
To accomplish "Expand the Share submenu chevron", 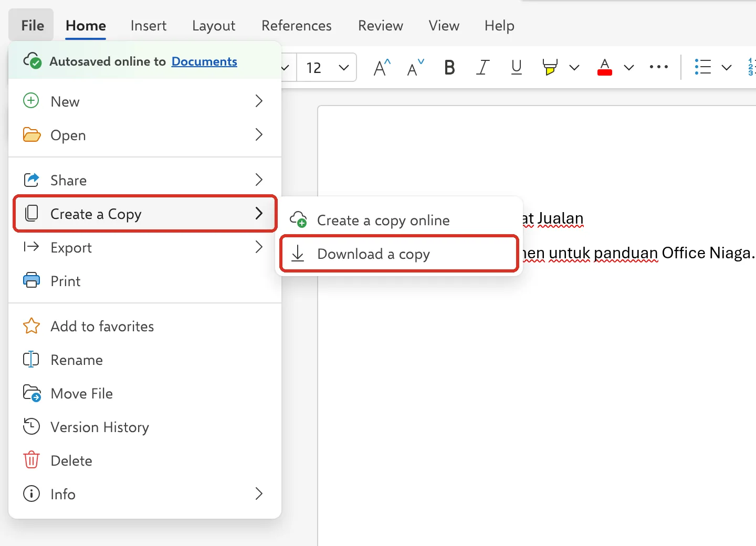I will point(259,180).
